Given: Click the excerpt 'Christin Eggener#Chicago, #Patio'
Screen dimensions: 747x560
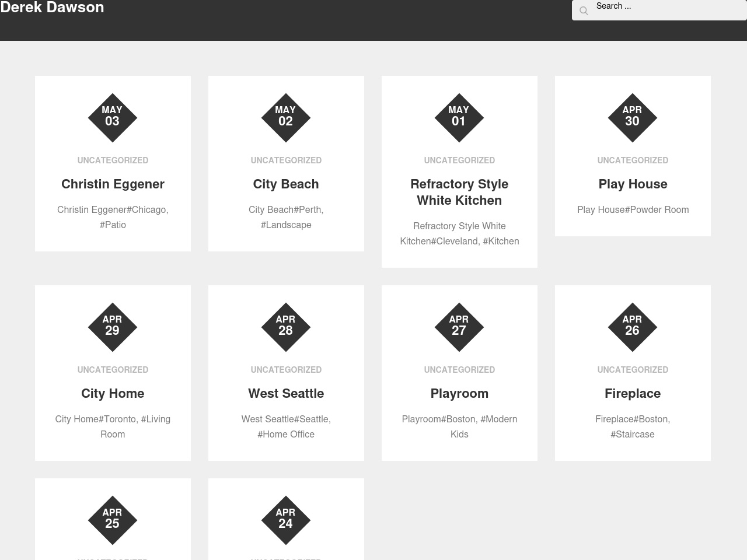Looking at the screenshot, I should (x=113, y=217).
